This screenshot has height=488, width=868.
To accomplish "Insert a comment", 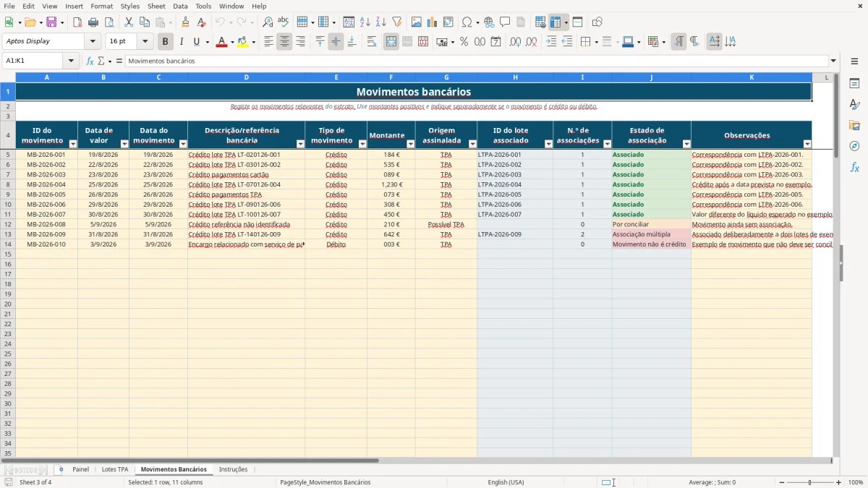I will (505, 22).
